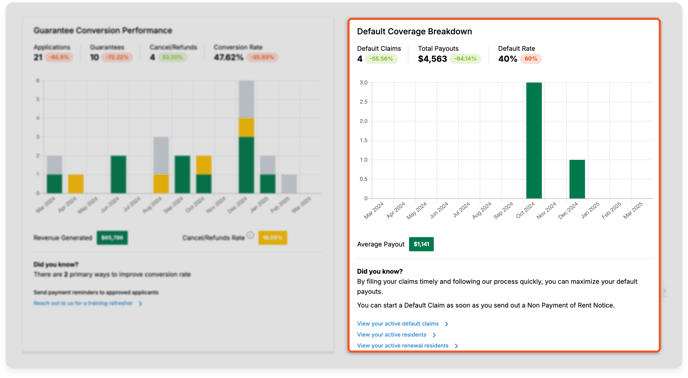Click the $1,141 Average Payout badge
Image resolution: width=688 pixels, height=378 pixels.
(421, 244)
